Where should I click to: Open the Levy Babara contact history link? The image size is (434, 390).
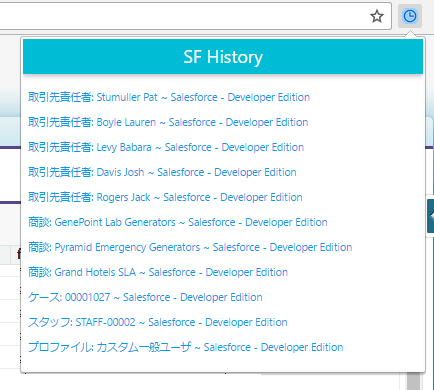(x=166, y=147)
